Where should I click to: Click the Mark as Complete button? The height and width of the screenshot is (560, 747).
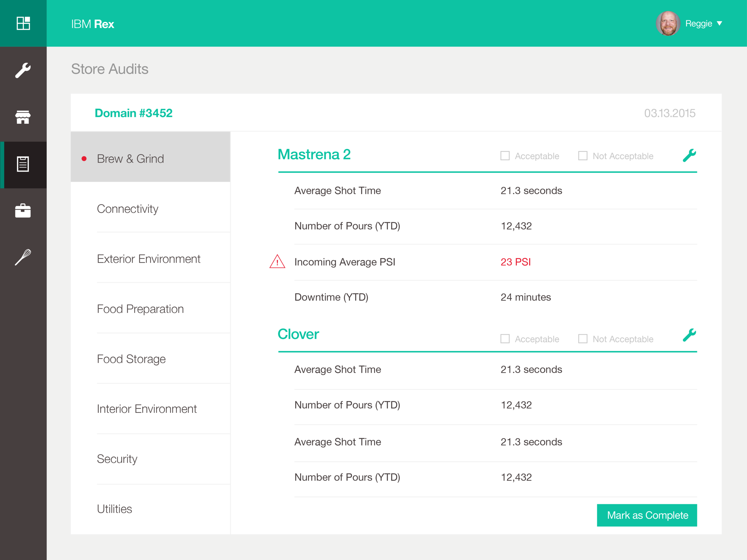(x=647, y=515)
